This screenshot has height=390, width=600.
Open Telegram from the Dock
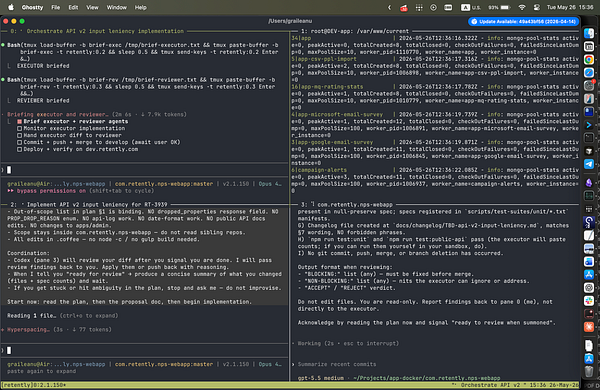pyautogui.click(x=589, y=164)
